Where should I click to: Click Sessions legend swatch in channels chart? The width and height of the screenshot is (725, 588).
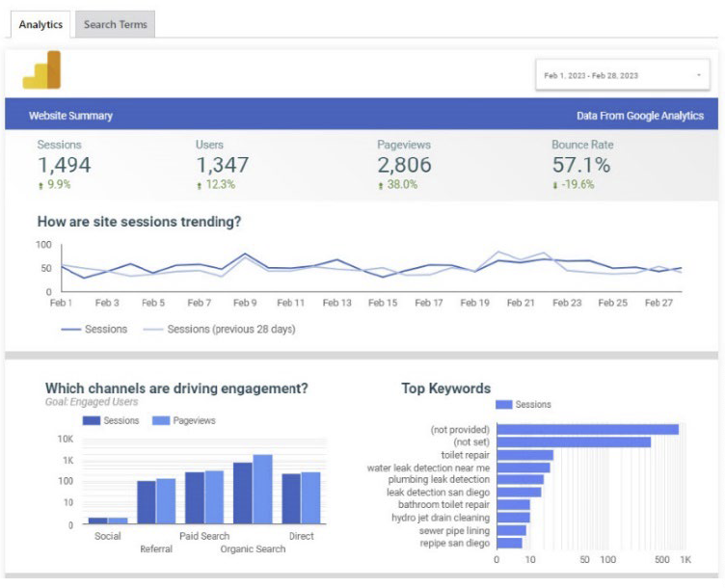pyautogui.click(x=92, y=420)
